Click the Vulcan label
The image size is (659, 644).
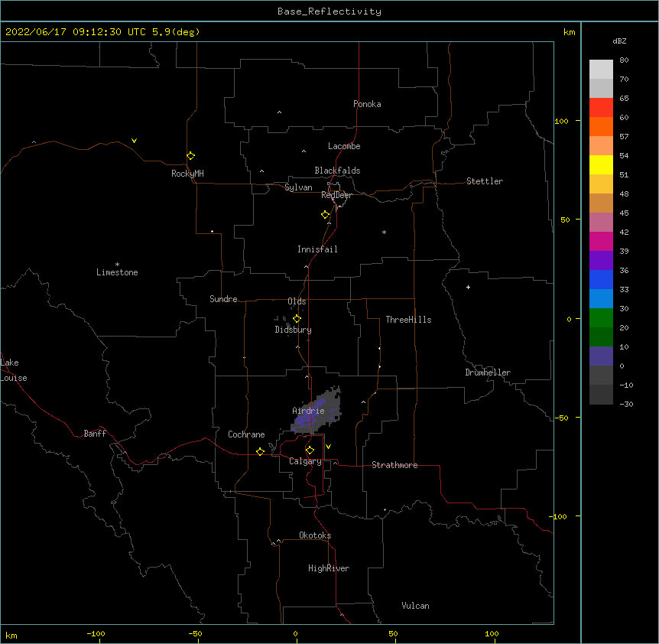tap(415, 606)
